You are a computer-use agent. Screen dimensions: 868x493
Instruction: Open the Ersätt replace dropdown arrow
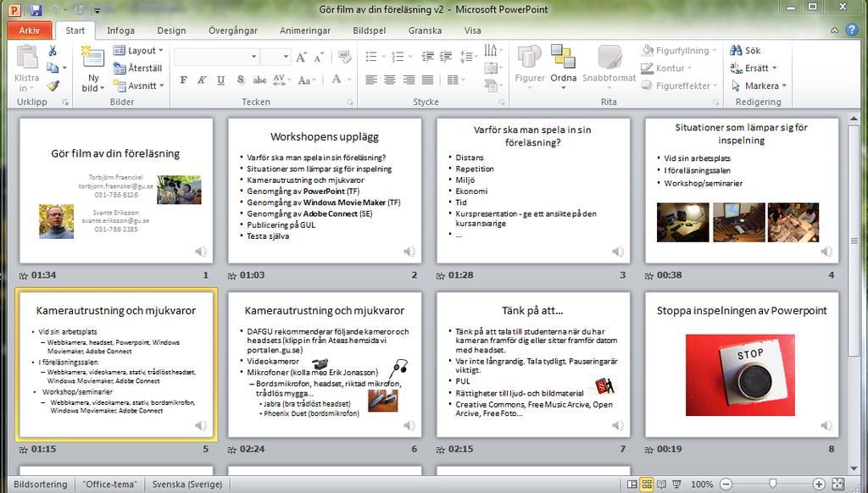775,68
